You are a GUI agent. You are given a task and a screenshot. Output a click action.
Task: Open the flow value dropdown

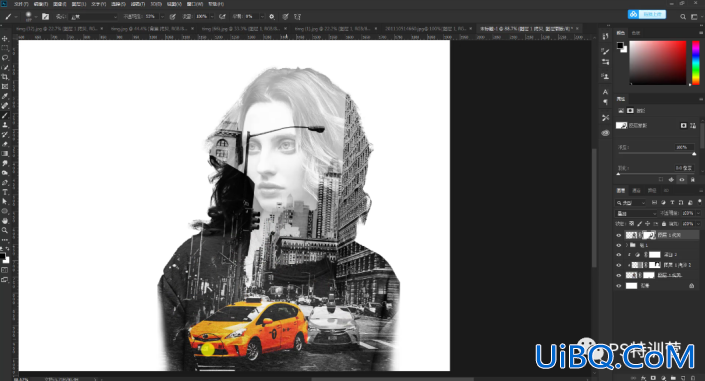click(x=211, y=17)
